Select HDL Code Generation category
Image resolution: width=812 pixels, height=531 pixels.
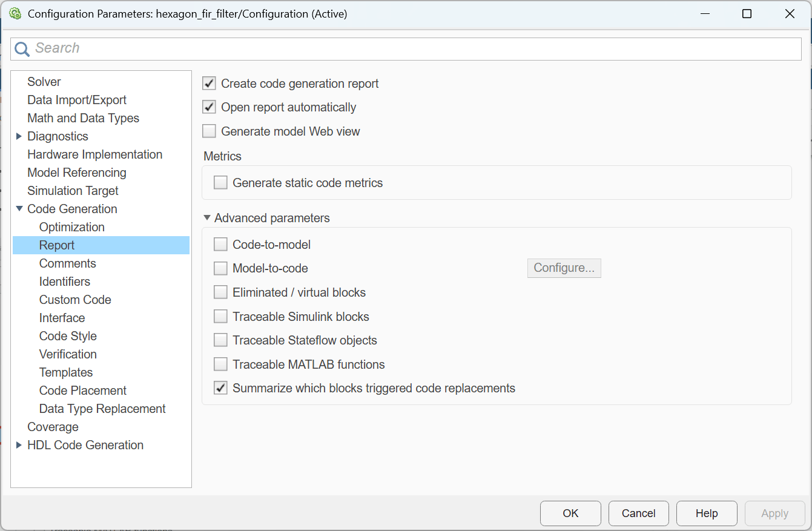(x=85, y=445)
